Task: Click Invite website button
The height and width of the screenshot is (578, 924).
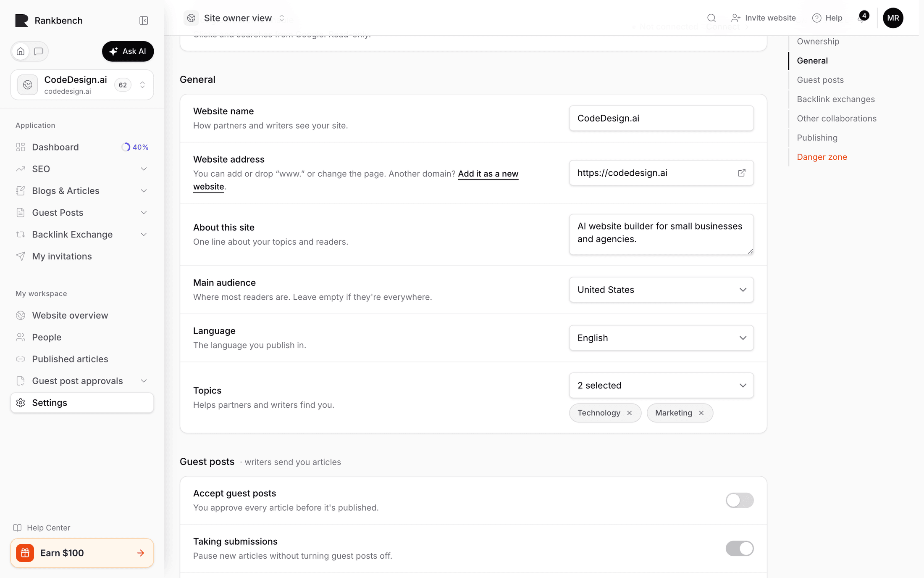Action: [764, 18]
